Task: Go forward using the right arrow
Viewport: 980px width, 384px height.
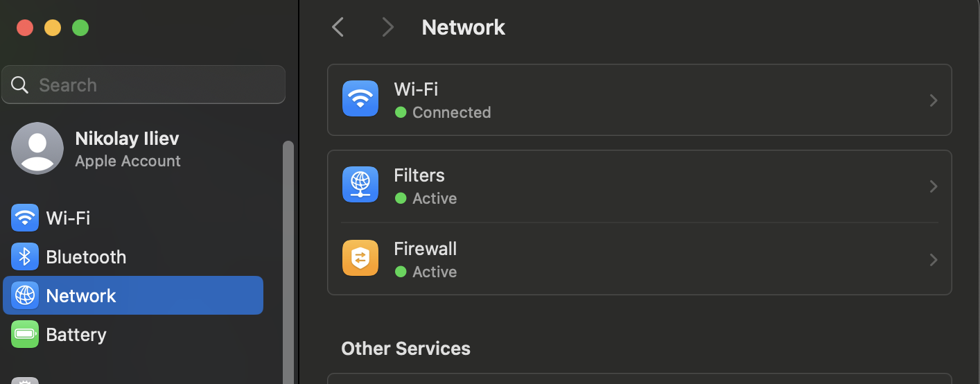Action: (x=387, y=28)
